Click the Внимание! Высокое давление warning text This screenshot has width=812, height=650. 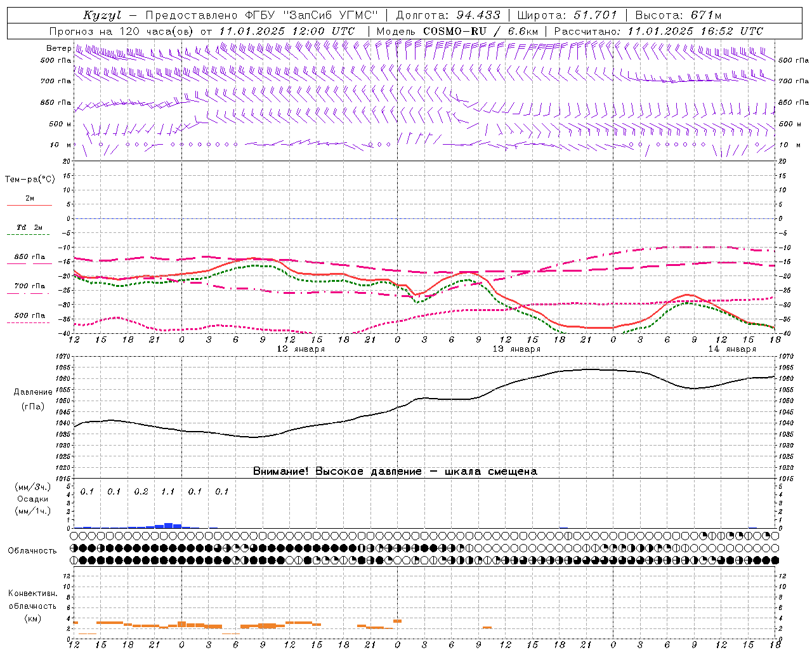click(395, 472)
